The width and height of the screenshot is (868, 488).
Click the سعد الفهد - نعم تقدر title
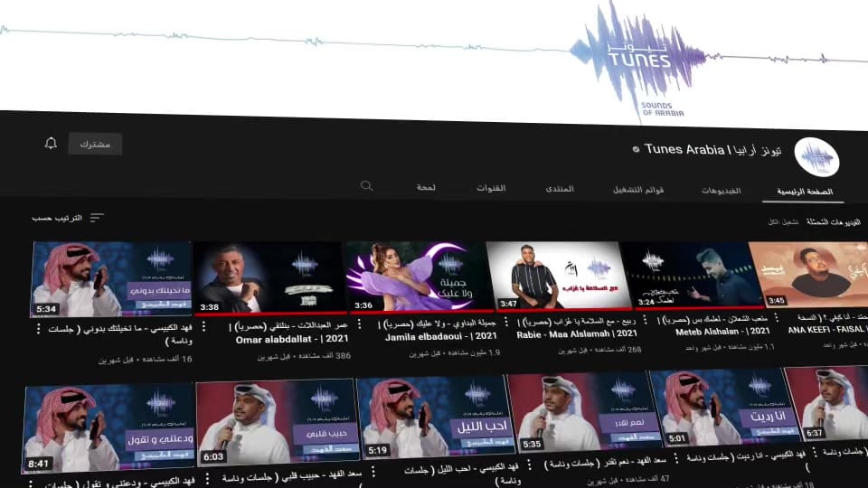[x=605, y=462]
